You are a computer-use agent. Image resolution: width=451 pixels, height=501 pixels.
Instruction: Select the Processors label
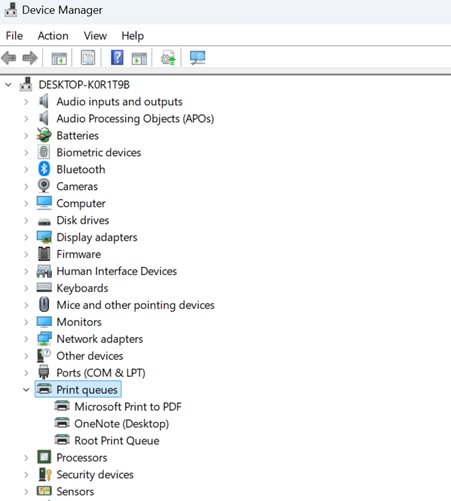coord(82,458)
